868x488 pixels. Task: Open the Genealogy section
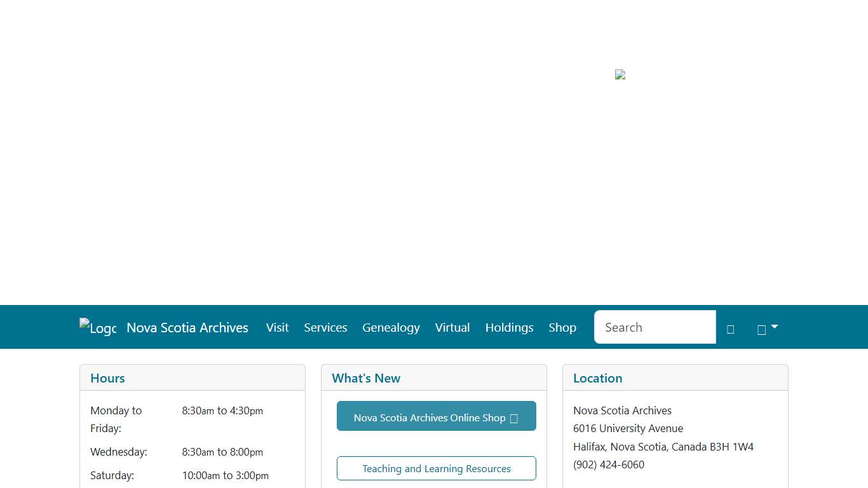[x=391, y=327]
